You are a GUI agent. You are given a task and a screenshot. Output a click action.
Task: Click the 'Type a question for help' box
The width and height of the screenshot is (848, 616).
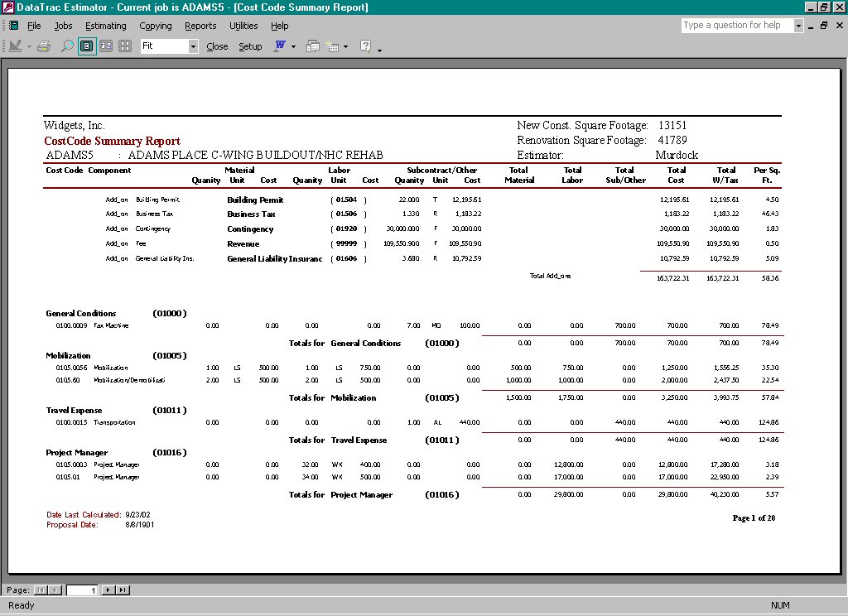point(737,25)
